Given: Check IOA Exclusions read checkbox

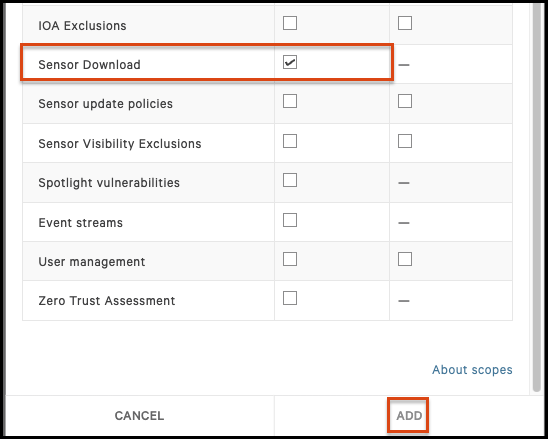Looking at the screenshot, I should coord(290,23).
